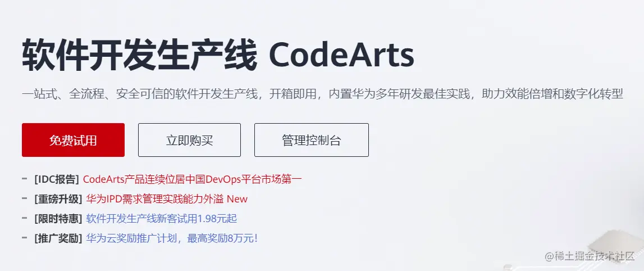
Task: Click the [限时特惠] label
Action: pyautogui.click(x=58, y=218)
